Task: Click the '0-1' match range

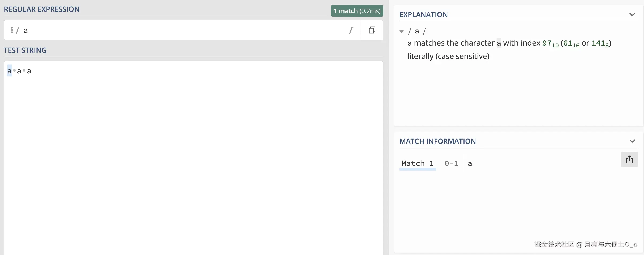Action: tap(451, 163)
